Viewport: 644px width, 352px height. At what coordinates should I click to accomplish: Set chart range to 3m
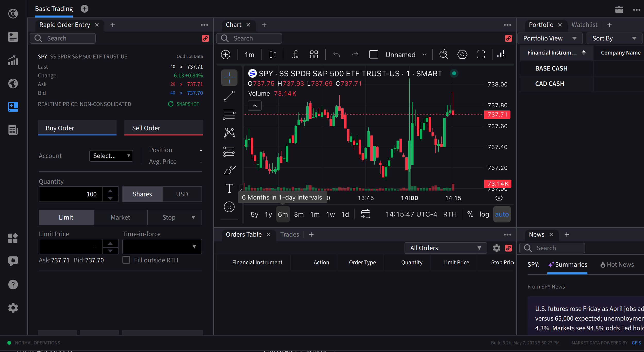coord(299,214)
